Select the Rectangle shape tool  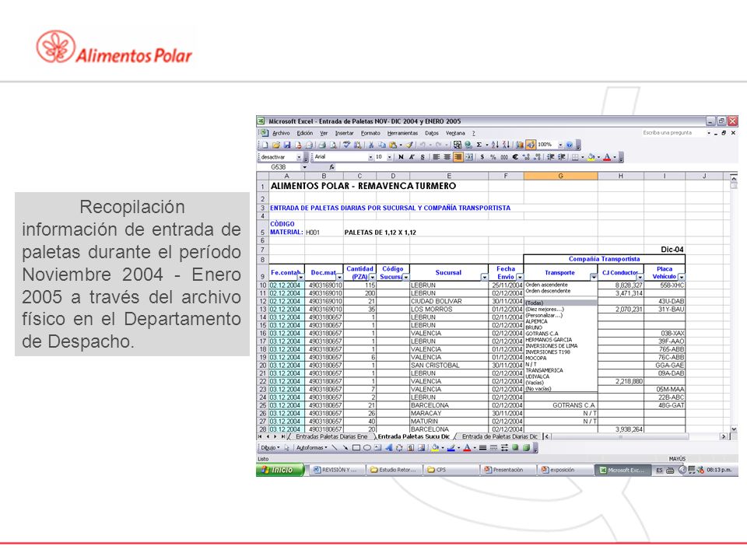coord(356,448)
